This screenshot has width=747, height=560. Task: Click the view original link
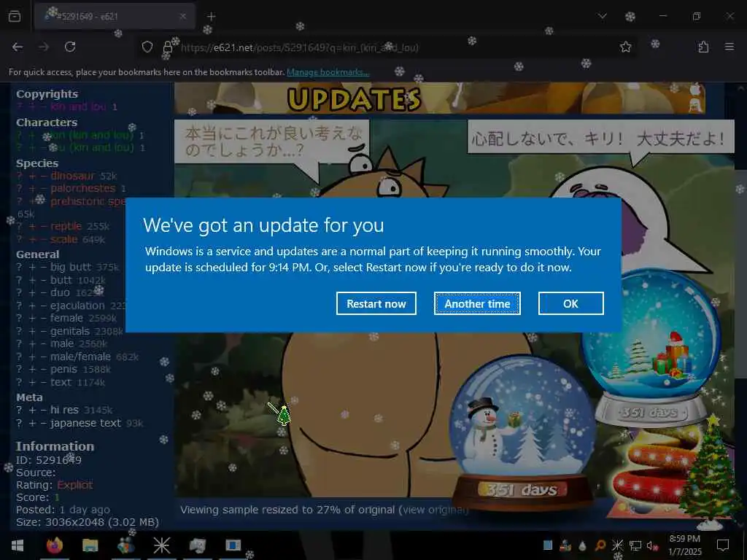(x=433, y=510)
